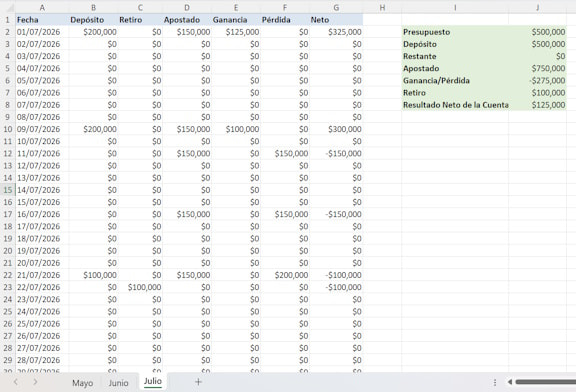
Task: Select the $150,000 Pérdida cell in row 17
Action: 285,214
